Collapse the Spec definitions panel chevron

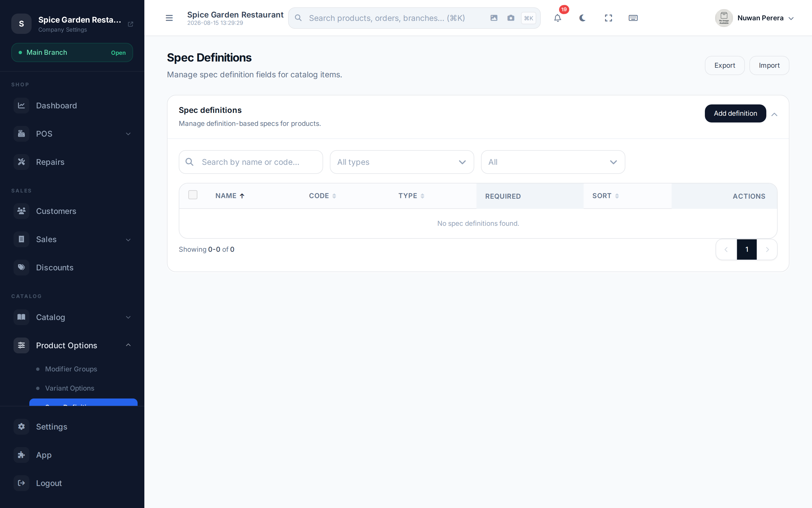tap(774, 115)
